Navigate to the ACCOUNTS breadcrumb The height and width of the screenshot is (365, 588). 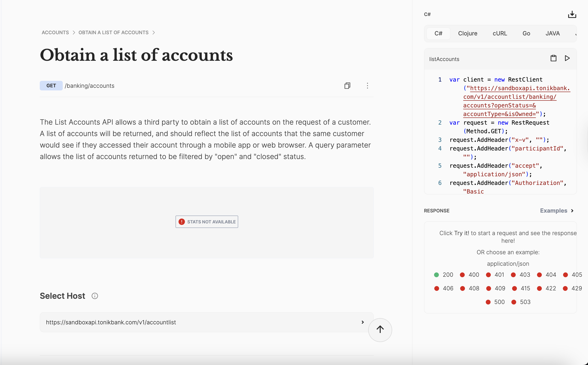[55, 32]
